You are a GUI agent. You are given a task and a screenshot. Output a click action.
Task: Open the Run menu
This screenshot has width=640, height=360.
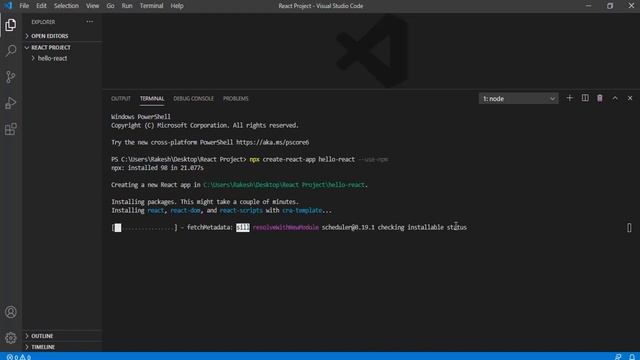tap(127, 6)
